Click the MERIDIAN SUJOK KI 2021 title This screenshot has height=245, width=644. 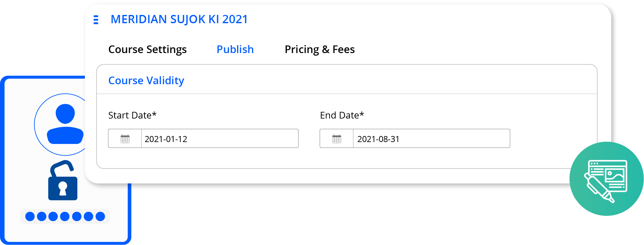point(179,19)
